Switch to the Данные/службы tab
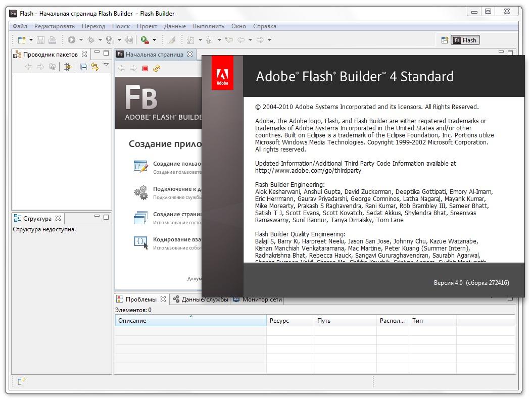Viewport: 532px width, 401px height. point(202,299)
